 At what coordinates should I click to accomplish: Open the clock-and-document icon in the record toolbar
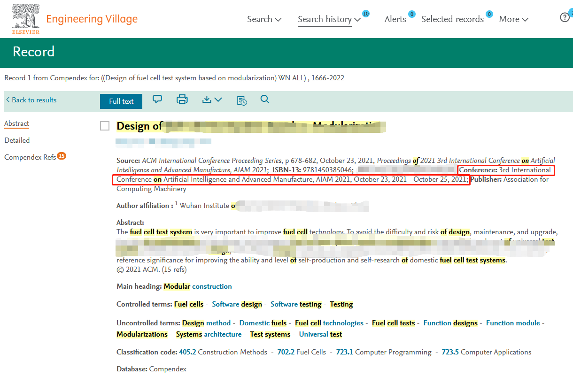click(x=241, y=100)
